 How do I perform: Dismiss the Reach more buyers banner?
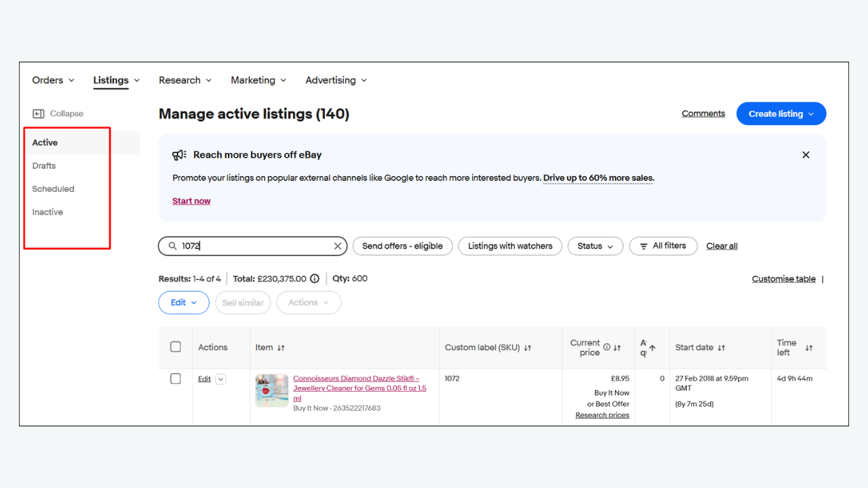pyautogui.click(x=806, y=155)
